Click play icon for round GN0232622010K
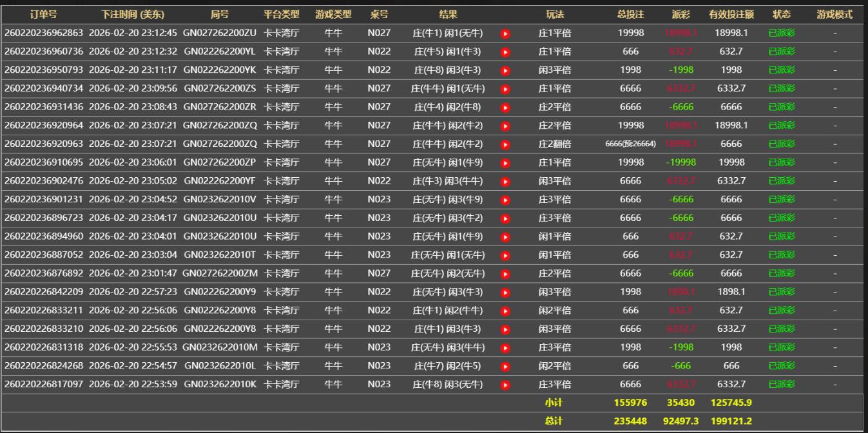The width and height of the screenshot is (868, 433). [x=505, y=385]
